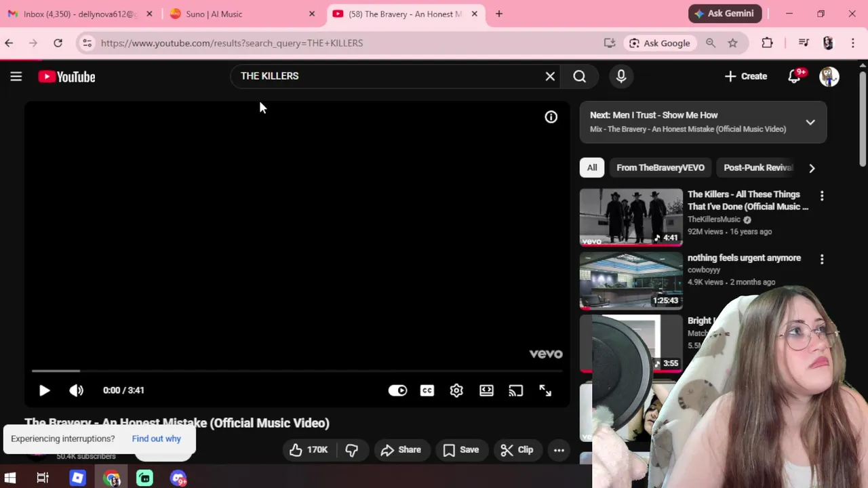Close the Suno AI Music tab
This screenshot has height=488, width=868.
[x=312, y=14]
